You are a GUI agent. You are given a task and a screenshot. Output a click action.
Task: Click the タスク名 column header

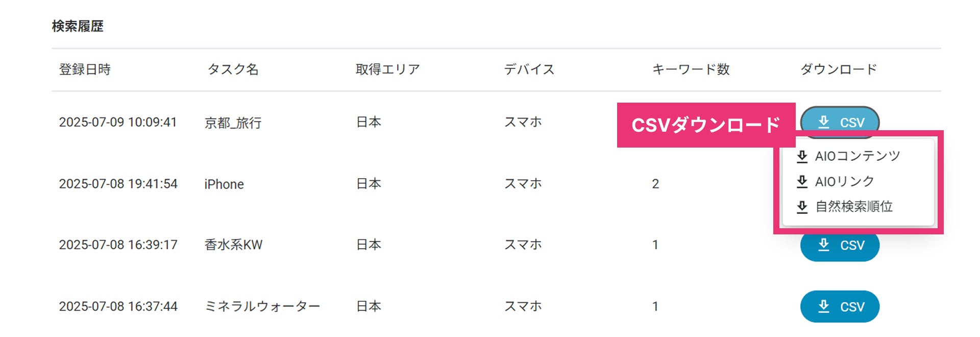point(233,69)
